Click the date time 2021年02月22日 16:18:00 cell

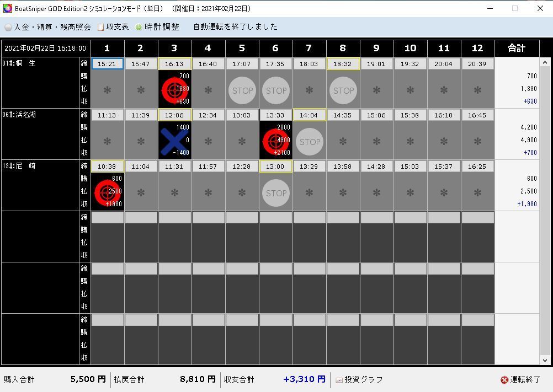[x=45, y=49]
